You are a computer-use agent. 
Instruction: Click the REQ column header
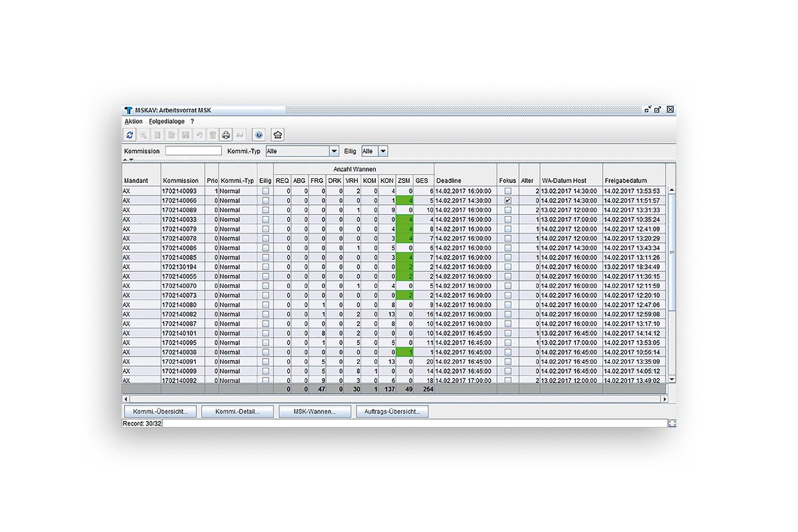tap(283, 181)
